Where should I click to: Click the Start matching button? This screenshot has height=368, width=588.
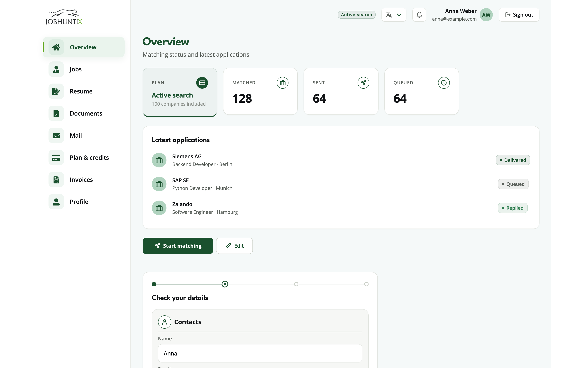[x=178, y=246]
